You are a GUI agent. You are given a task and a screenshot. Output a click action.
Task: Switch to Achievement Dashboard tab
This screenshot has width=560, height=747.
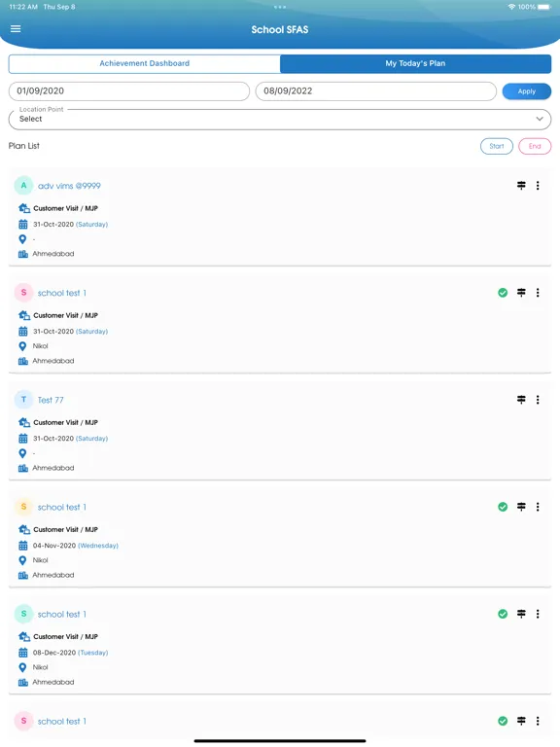click(x=144, y=63)
